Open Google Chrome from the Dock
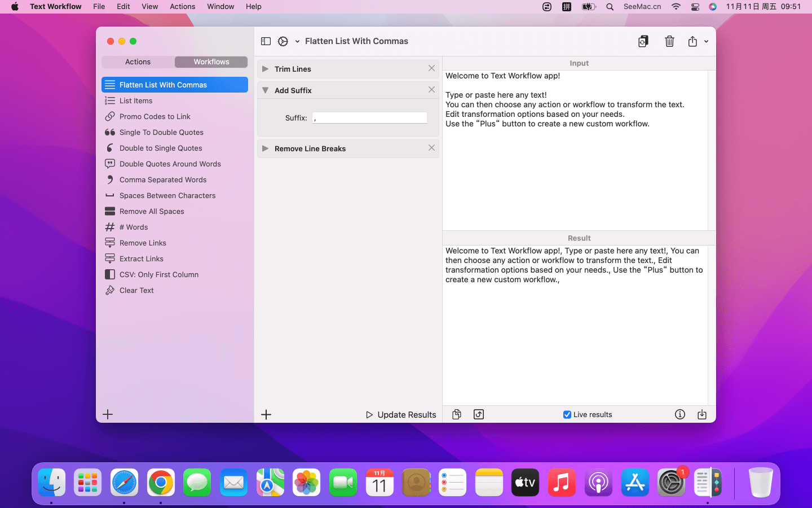Image resolution: width=812 pixels, height=508 pixels. coord(161,483)
